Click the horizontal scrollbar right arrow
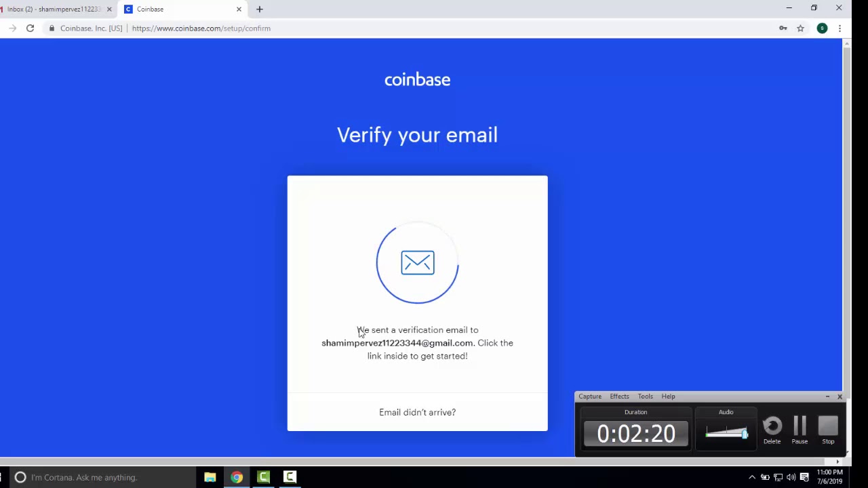 [838, 462]
